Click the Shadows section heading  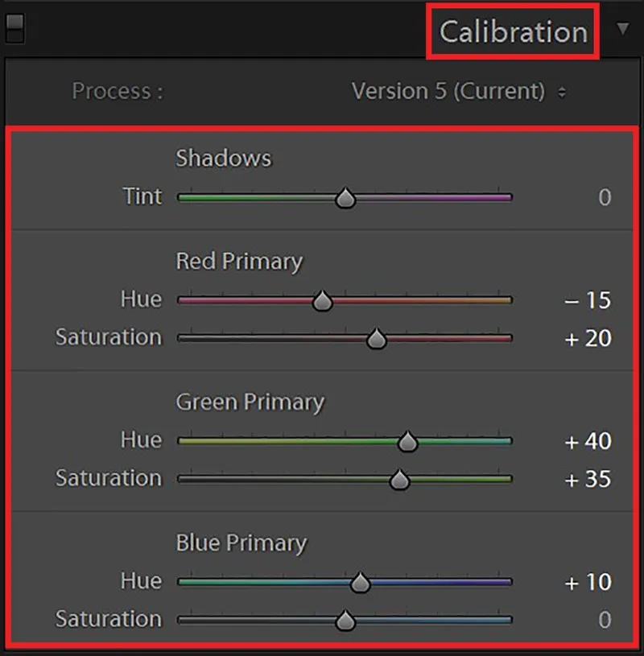point(223,159)
